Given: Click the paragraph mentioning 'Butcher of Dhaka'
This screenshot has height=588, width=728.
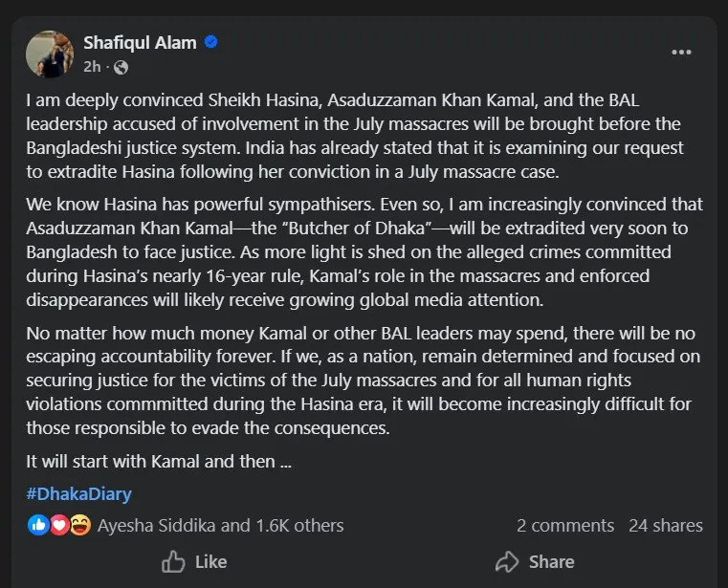Looking at the screenshot, I should tap(364, 251).
